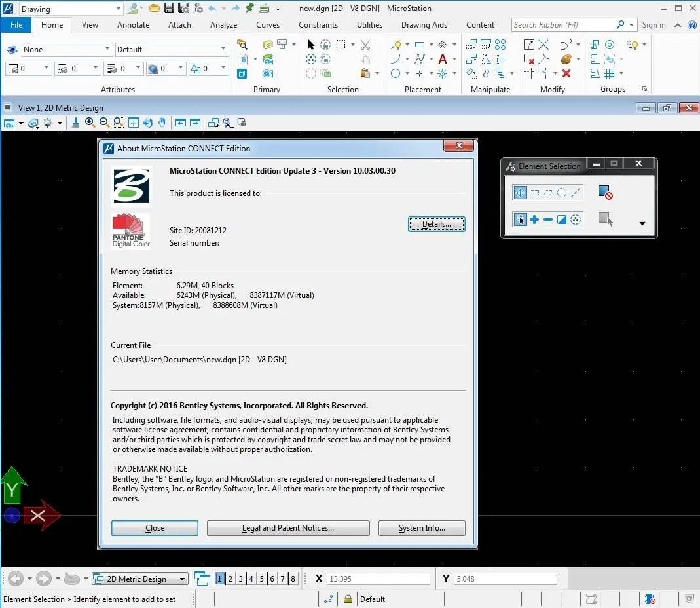The height and width of the screenshot is (608, 700).
Task: Click Rotate View in the view toolbar
Action: point(147,123)
